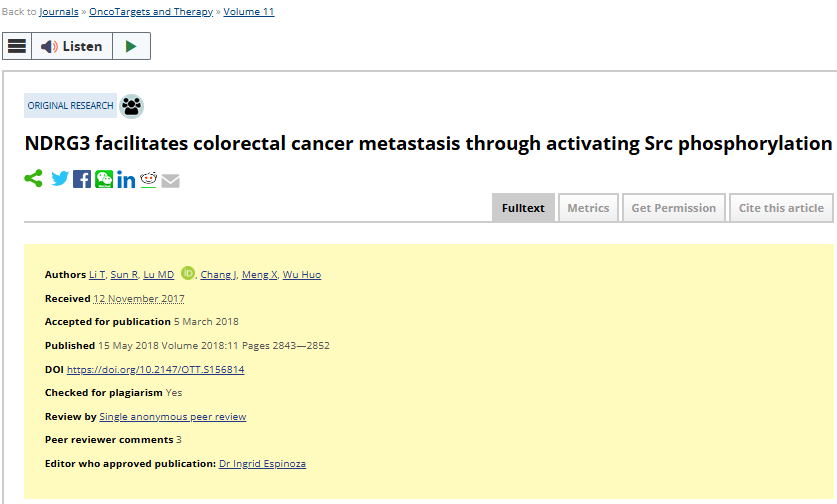Viewport: 837px width, 504px height.
Task: Click the green share icon
Action: point(34,179)
